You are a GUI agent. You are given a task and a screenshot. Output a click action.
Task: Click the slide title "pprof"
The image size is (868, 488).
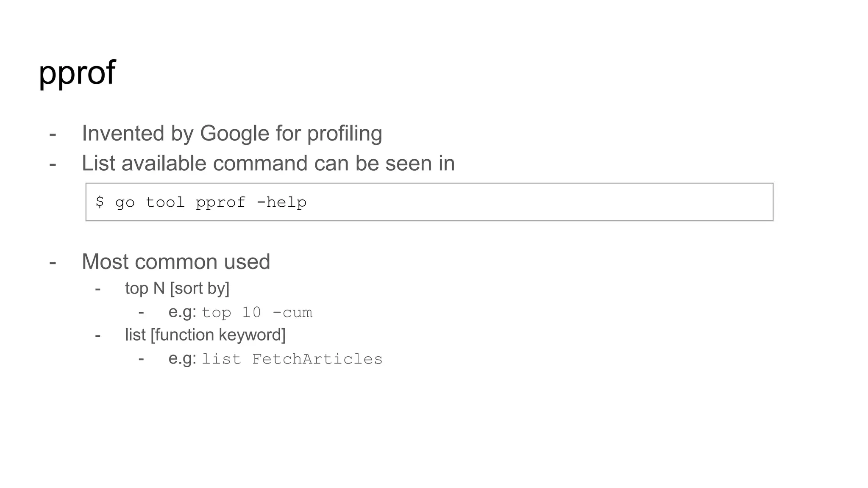77,73
